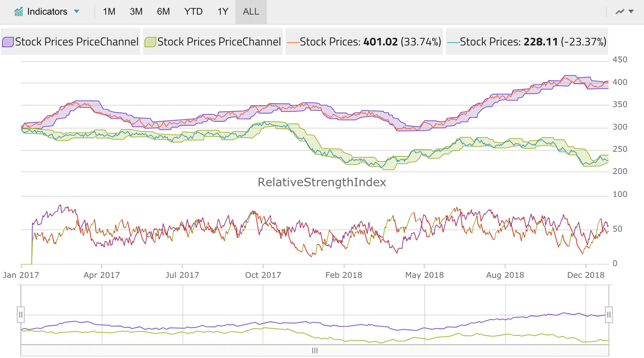Toggle green Stock Prices PriceChannel legend
This screenshot has height=358, width=644.
(213, 42)
